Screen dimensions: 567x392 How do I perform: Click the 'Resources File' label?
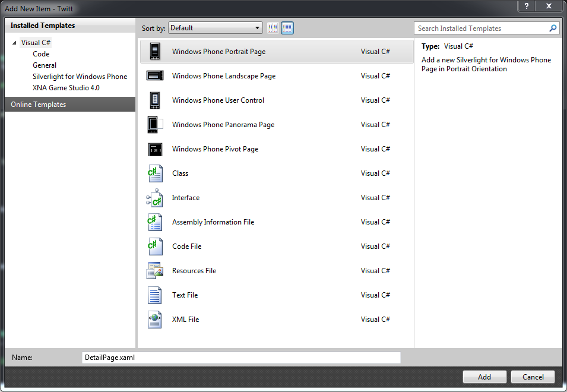194,270
